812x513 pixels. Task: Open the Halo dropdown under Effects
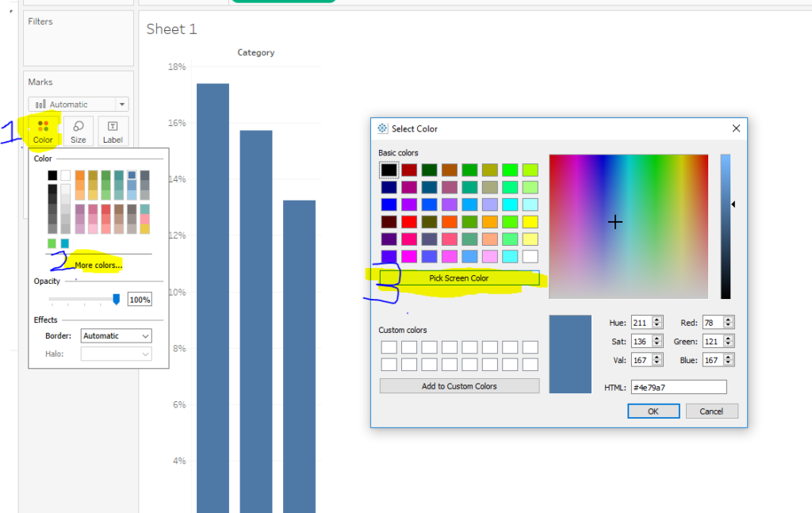coord(116,353)
